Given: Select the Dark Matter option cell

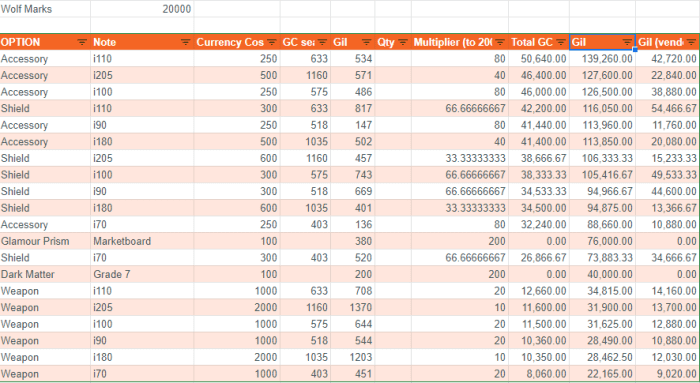Looking at the screenshot, I should point(45,275).
